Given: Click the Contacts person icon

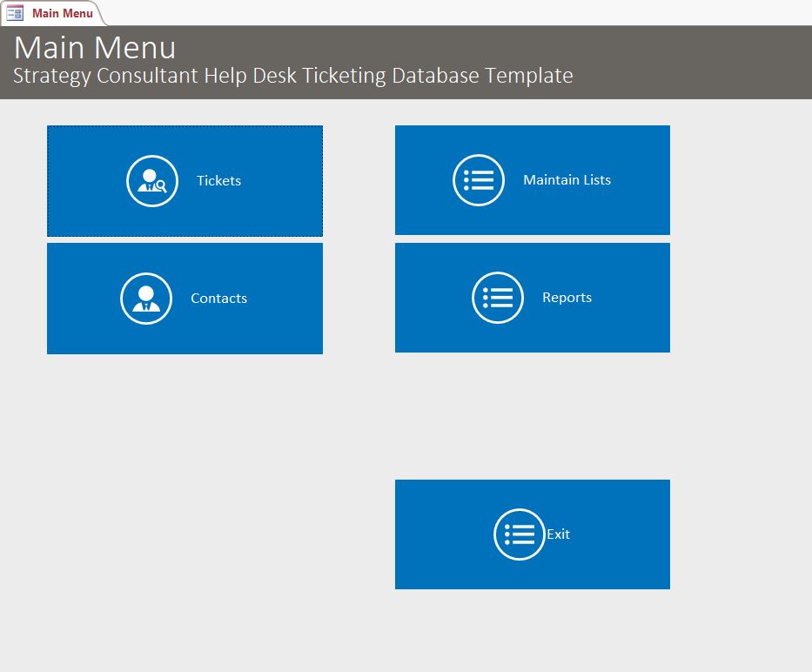Looking at the screenshot, I should tap(146, 299).
